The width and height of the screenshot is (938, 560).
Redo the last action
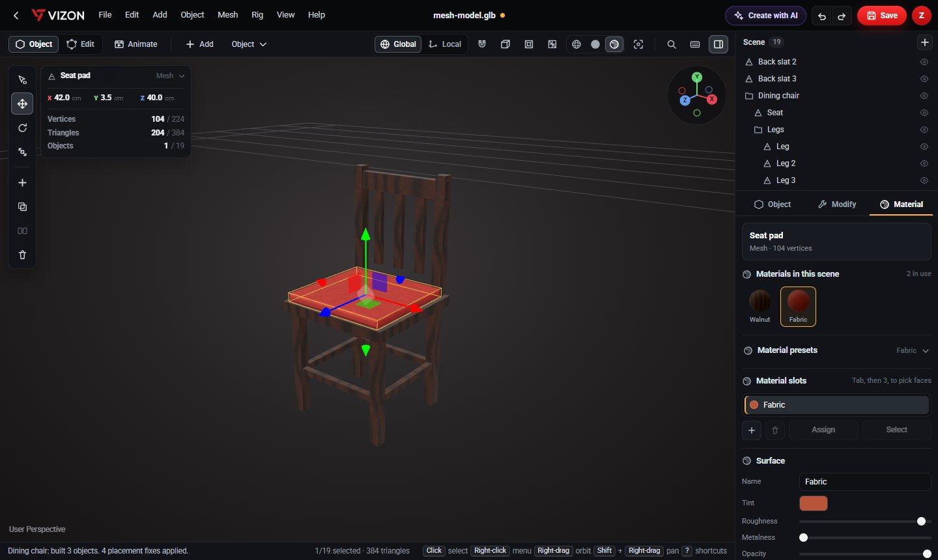pos(842,16)
